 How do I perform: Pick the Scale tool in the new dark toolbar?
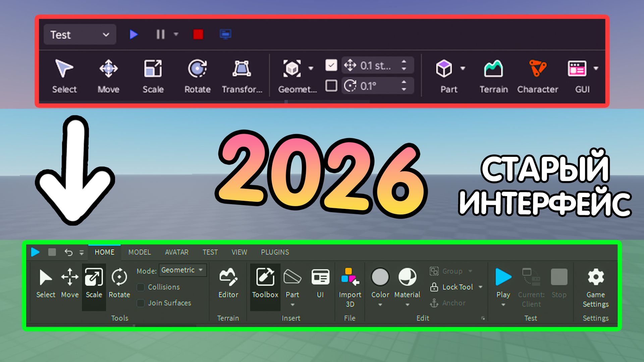coord(153,76)
